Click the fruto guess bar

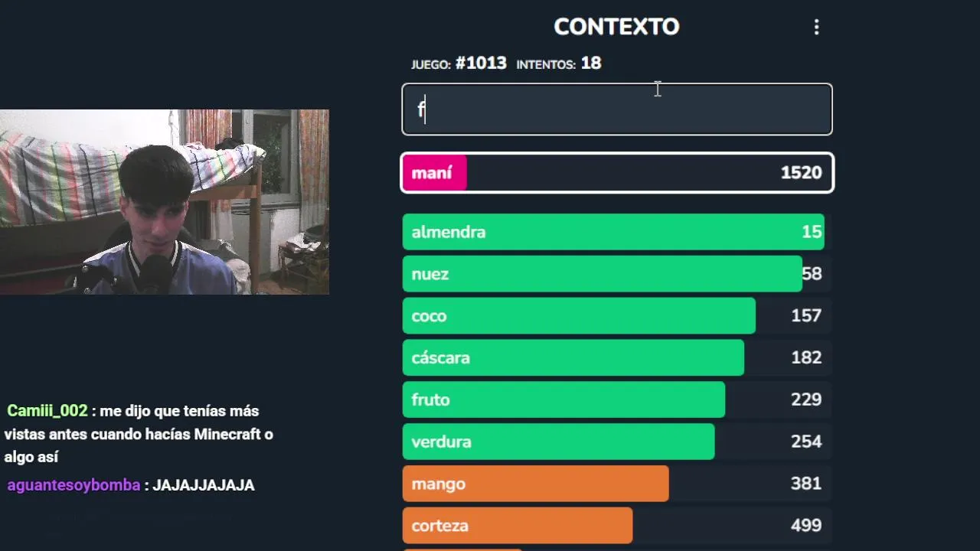point(563,399)
